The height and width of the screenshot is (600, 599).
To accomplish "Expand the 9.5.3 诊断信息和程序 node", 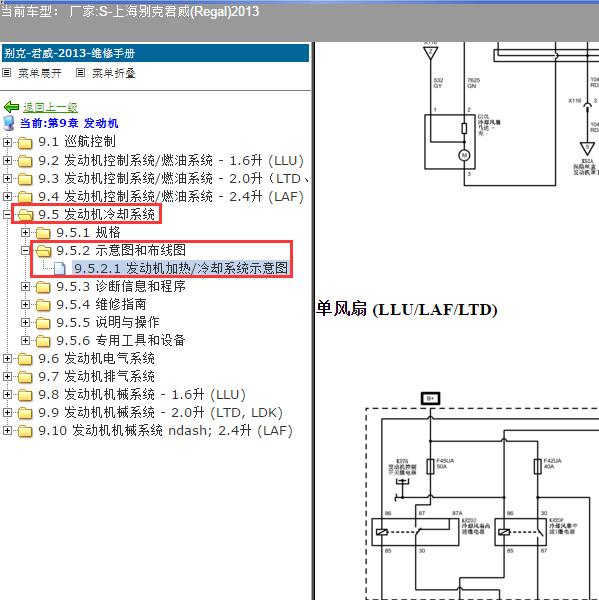I will [25, 286].
